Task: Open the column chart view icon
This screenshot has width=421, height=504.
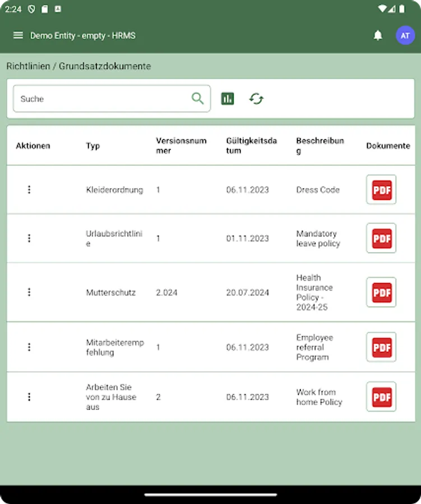Action: [228, 98]
